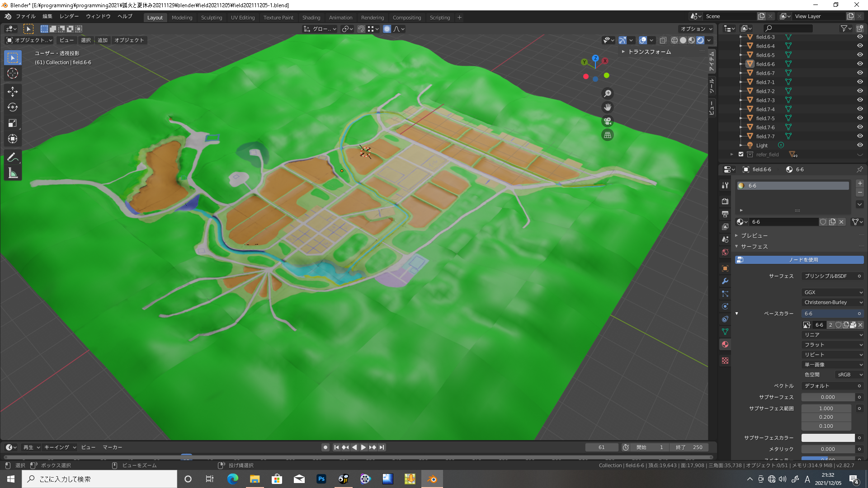Toggle visibility of Light object

[860, 145]
